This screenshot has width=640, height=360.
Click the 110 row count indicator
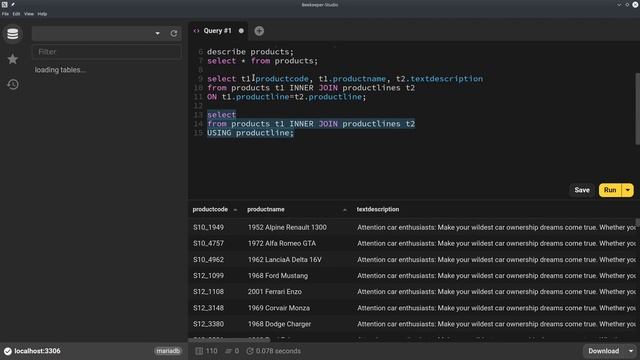click(207, 351)
